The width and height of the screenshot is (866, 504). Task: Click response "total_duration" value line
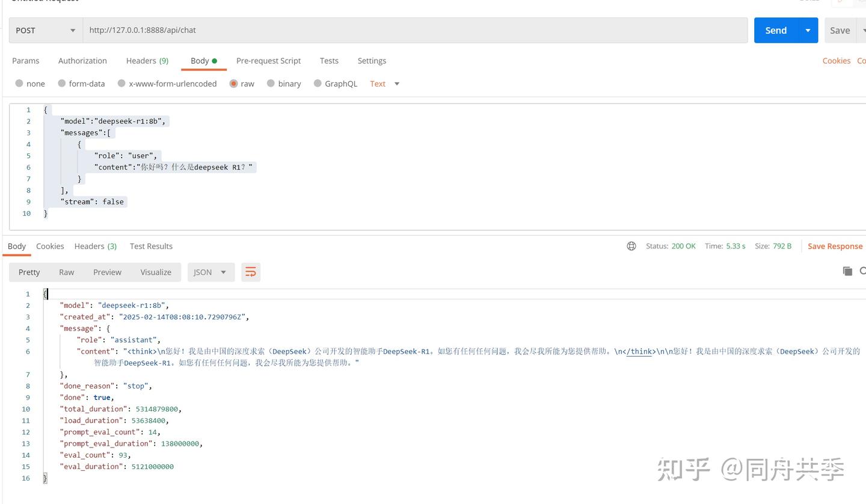point(120,408)
